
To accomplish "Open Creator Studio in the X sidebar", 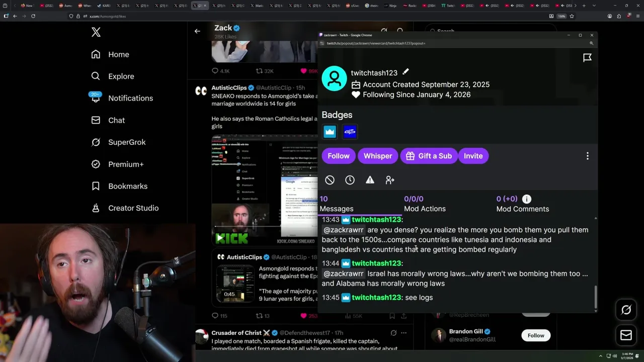I will pos(125,208).
